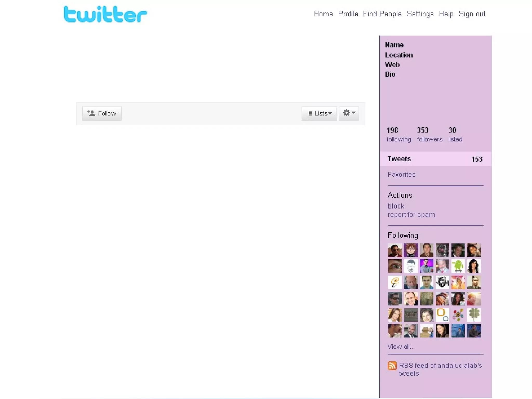The width and height of the screenshot is (532, 399).
Task: Click the green Android robot avatar
Action: [x=458, y=266]
